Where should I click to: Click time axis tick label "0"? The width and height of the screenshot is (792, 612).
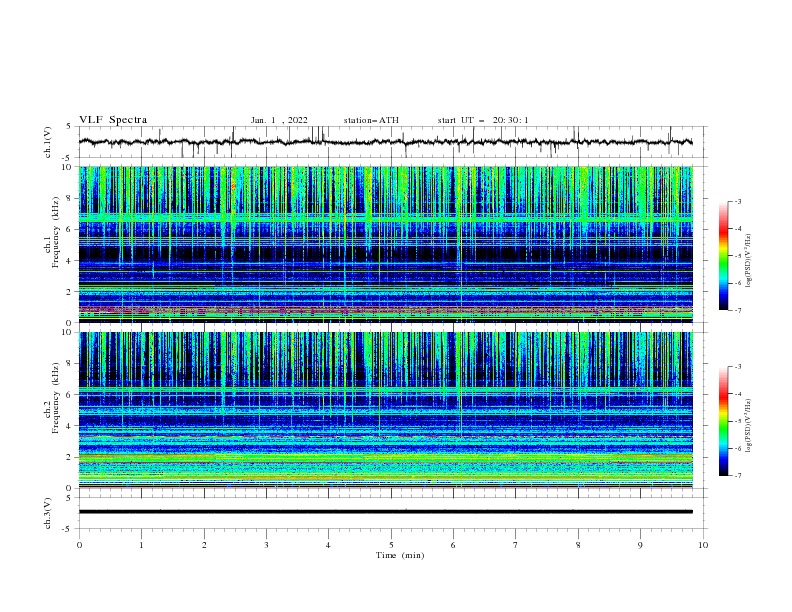point(79,545)
